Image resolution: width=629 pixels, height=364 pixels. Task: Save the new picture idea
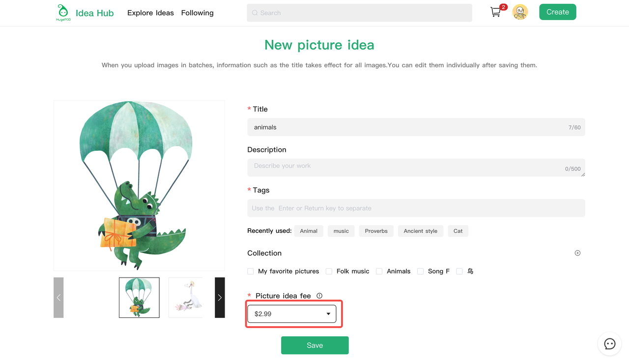tap(315, 345)
